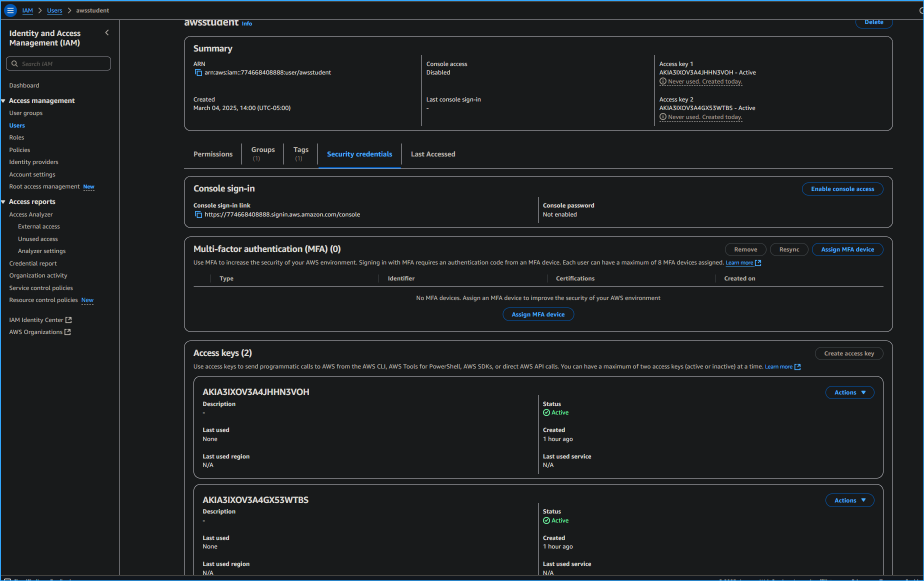Open the MFA Learn more link
This screenshot has height=581, width=924.
[x=740, y=262]
